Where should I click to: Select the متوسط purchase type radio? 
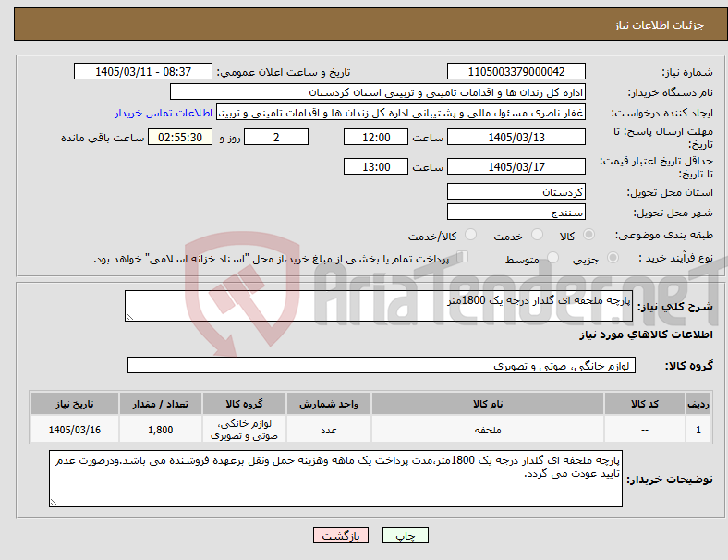pos(552,257)
